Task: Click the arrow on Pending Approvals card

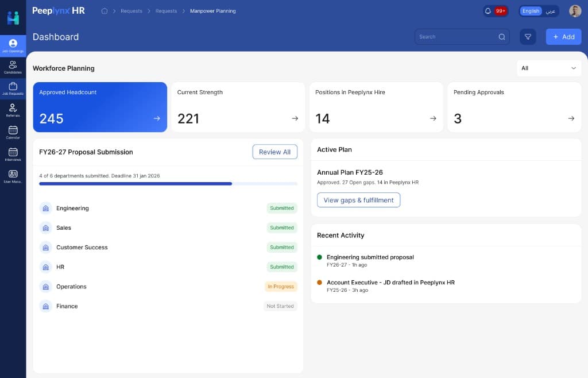Action: [571, 118]
